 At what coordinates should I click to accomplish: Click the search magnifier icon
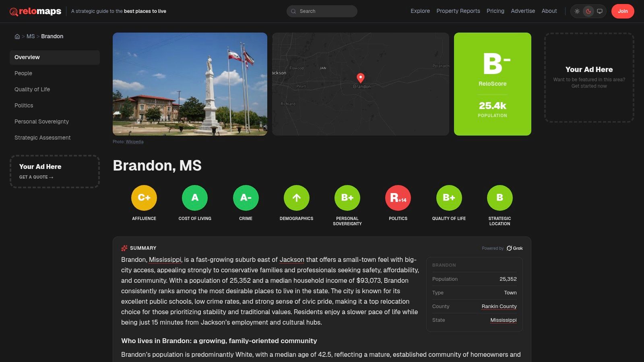[x=293, y=11]
